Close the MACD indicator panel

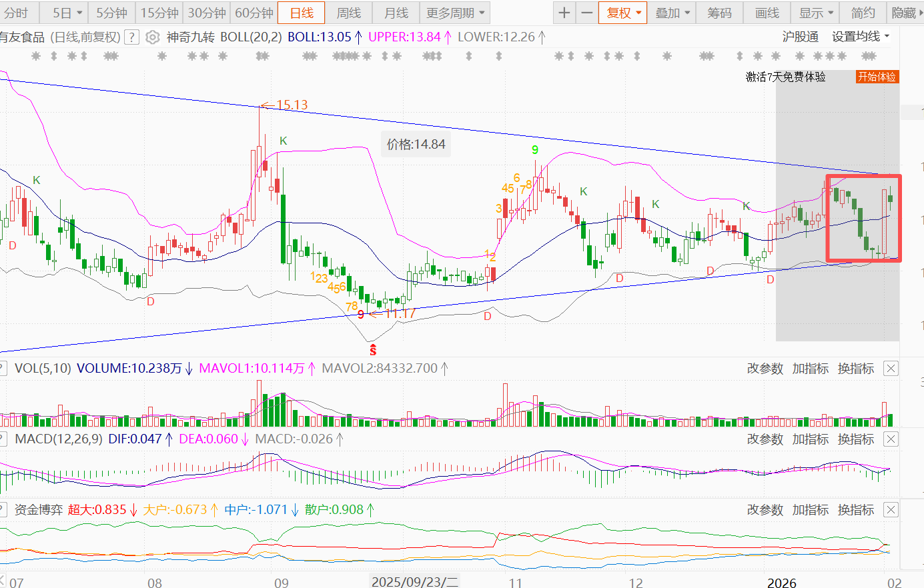coord(891,439)
